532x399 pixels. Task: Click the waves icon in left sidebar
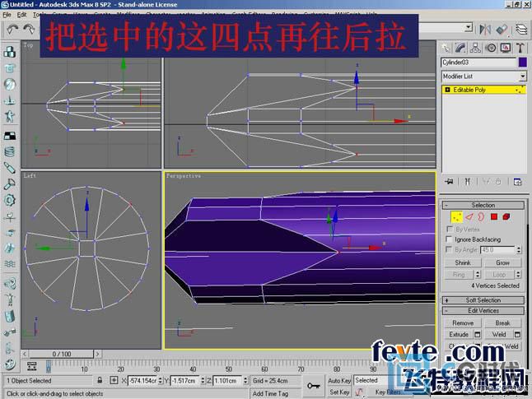10,264
